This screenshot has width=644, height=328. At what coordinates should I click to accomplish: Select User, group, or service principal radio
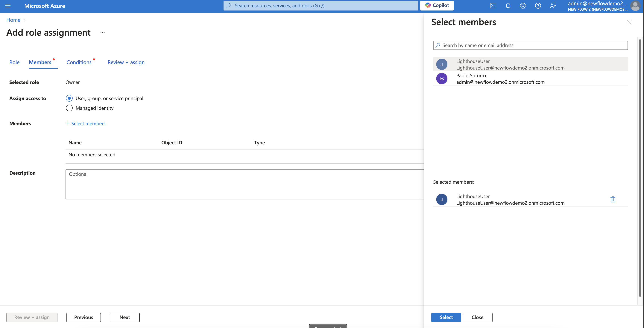(x=69, y=98)
